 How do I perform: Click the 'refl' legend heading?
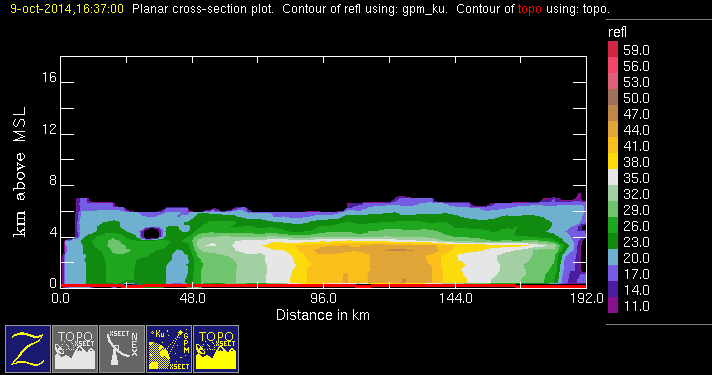[617, 32]
